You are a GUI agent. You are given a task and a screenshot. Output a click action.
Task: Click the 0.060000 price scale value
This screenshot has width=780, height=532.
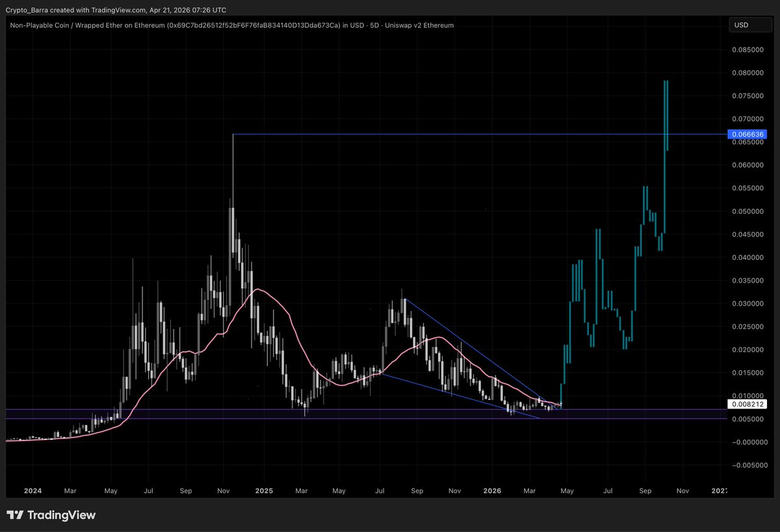click(749, 165)
